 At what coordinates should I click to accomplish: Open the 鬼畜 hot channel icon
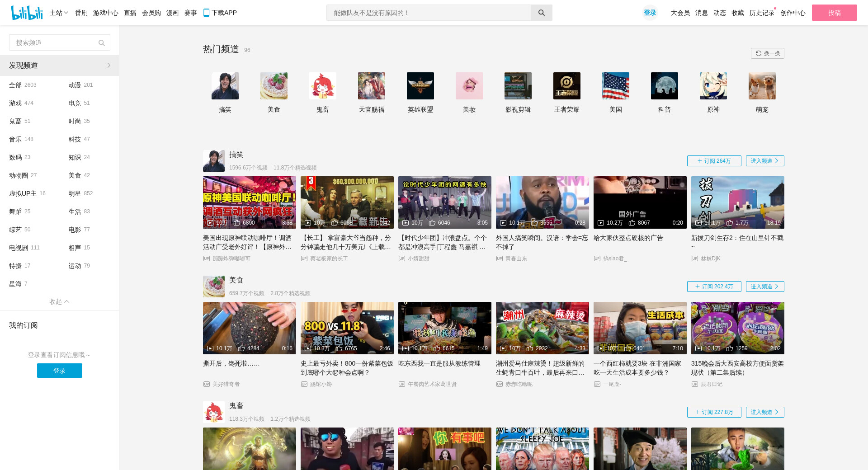tap(322, 86)
